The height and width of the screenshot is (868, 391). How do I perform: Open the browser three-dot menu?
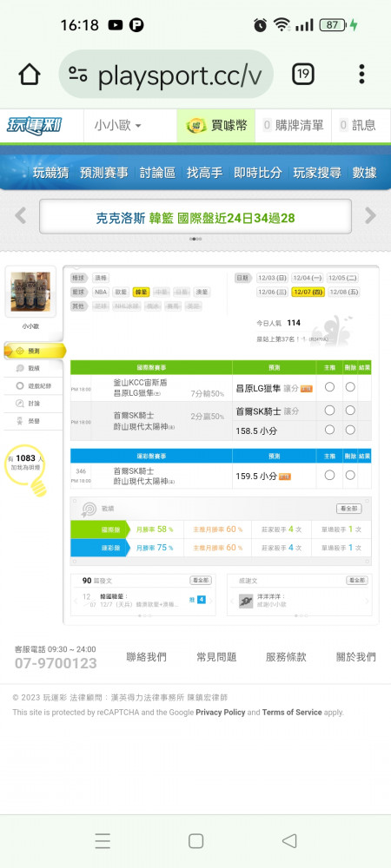(x=361, y=74)
